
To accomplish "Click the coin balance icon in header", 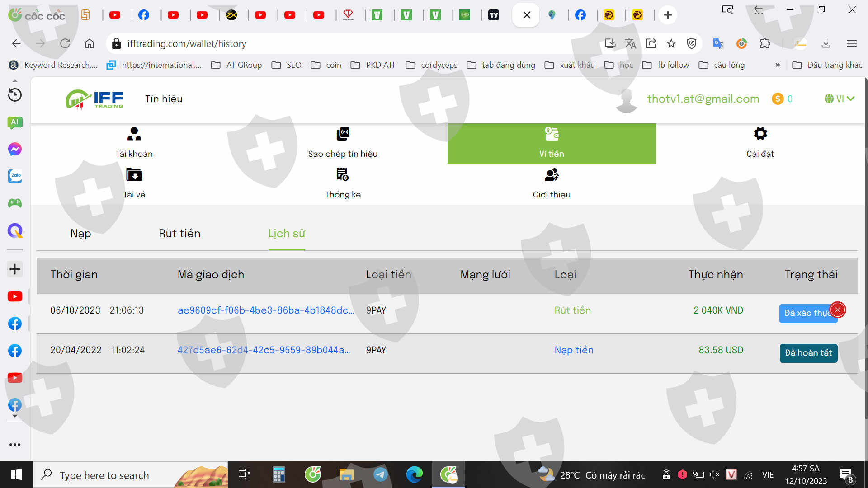I will 778,99.
